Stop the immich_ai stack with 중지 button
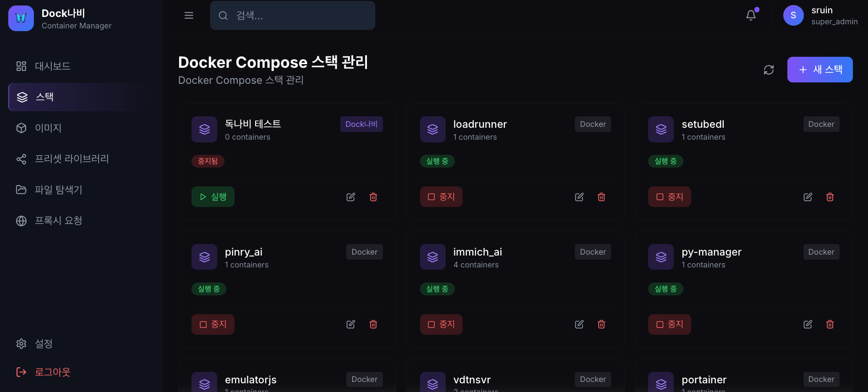Image resolution: width=868 pixels, height=392 pixels. tap(441, 324)
